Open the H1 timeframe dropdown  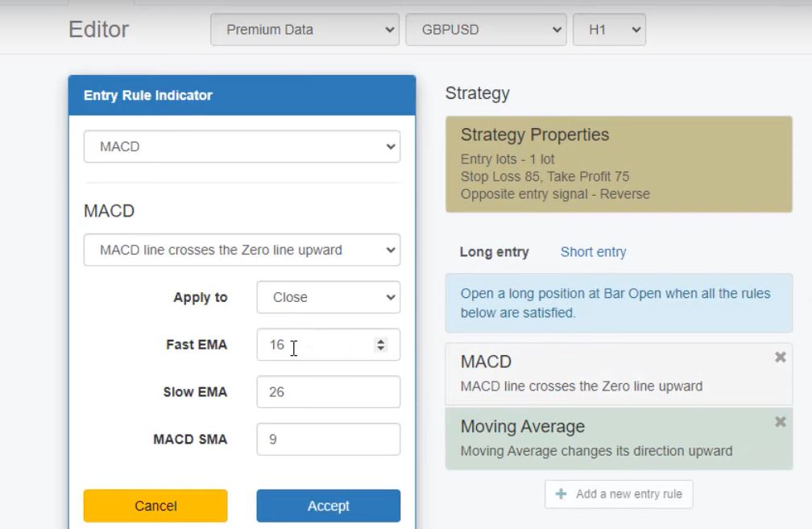point(609,30)
